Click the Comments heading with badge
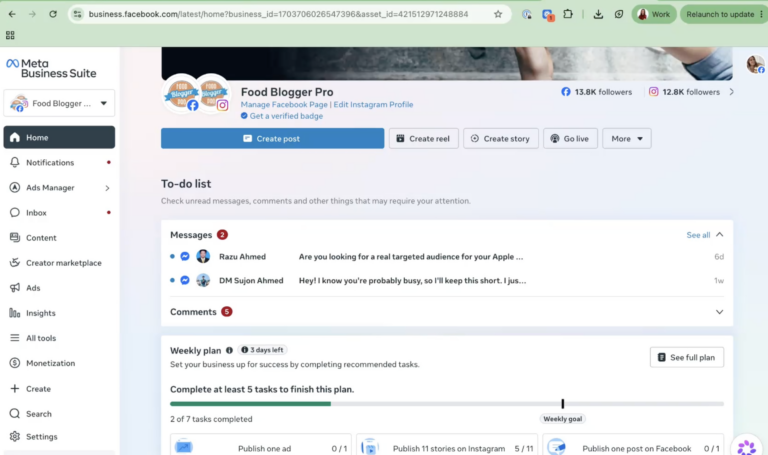 (x=201, y=312)
